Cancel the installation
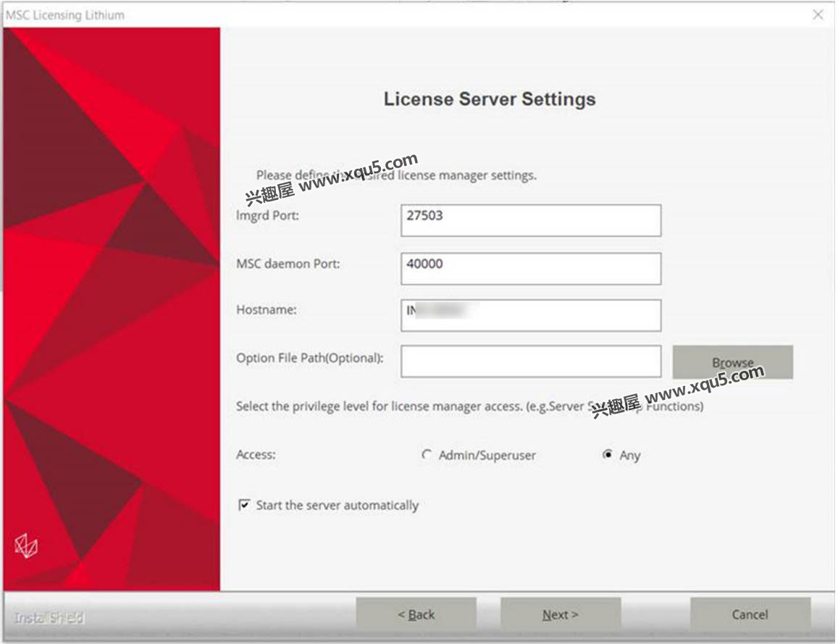Viewport: 838px width, 644px height. click(750, 614)
